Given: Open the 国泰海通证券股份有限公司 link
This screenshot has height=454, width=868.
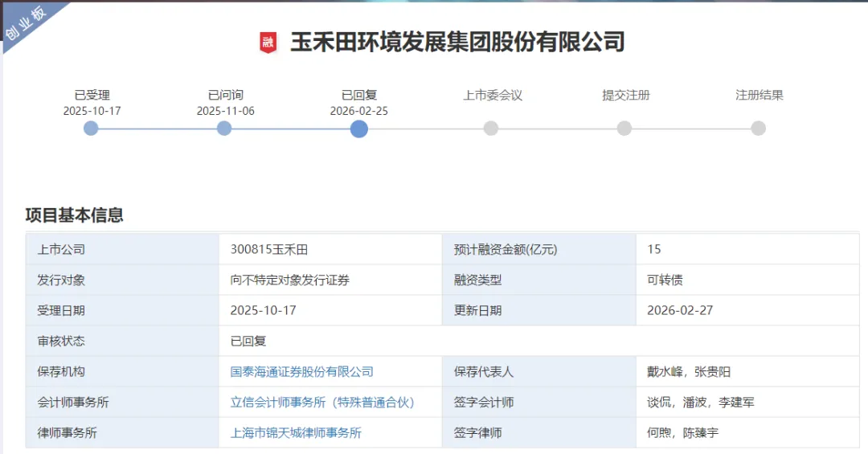Looking at the screenshot, I should pyautogui.click(x=301, y=371).
